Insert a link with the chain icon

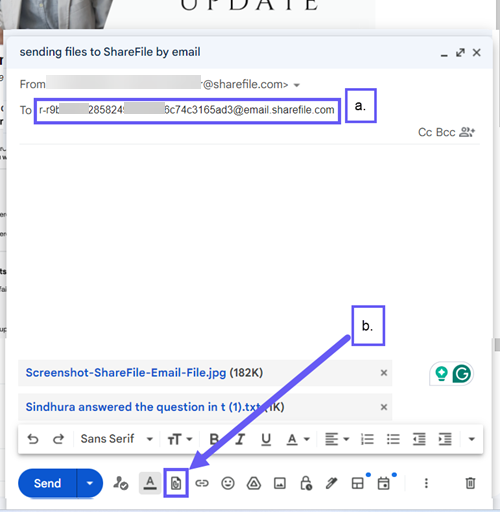click(202, 483)
